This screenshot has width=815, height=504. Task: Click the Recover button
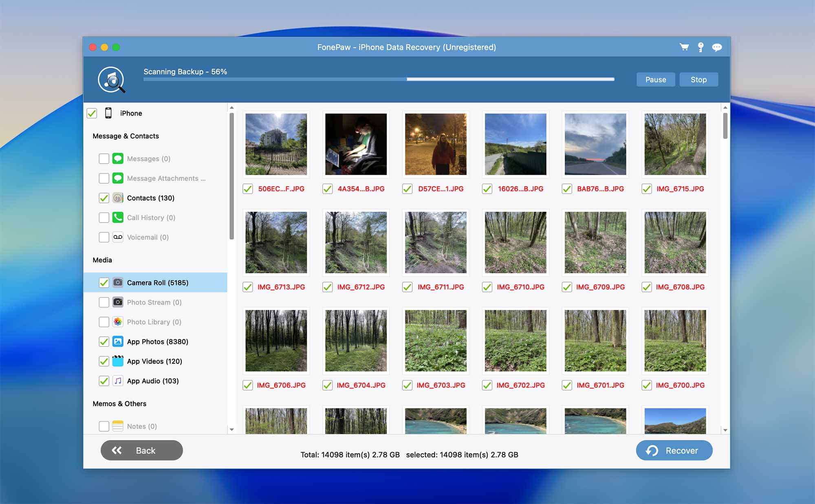(x=674, y=451)
